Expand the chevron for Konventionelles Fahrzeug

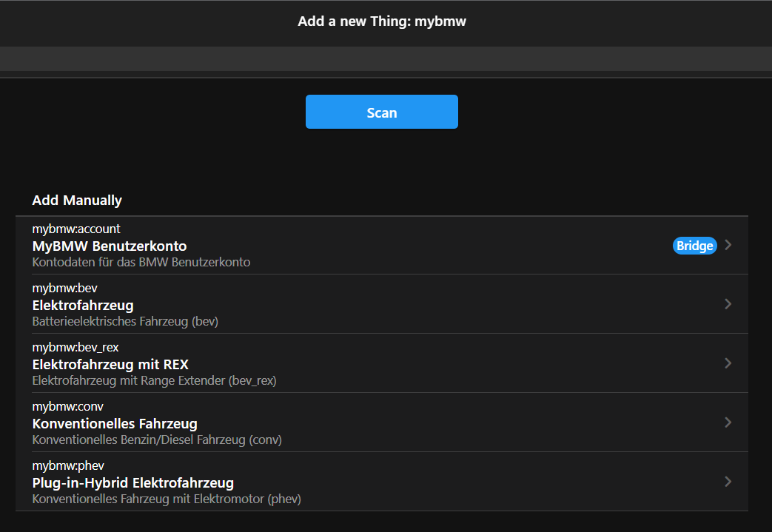pyautogui.click(x=728, y=422)
